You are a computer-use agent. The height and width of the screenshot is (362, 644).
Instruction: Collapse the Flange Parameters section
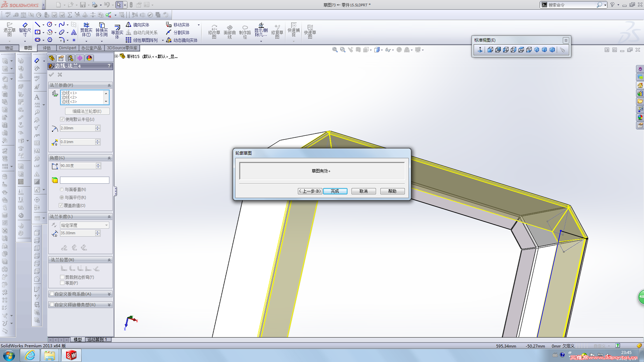109,85
